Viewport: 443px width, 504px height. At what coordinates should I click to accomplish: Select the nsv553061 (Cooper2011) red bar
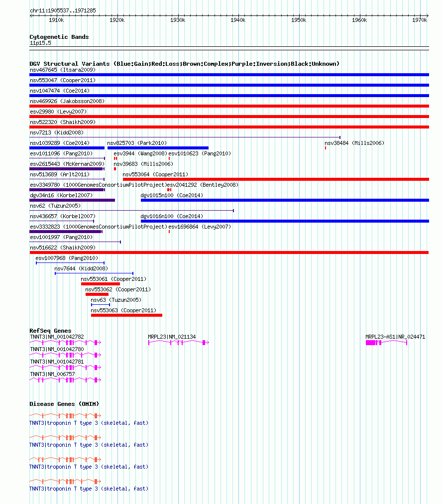pyautogui.click(x=101, y=284)
